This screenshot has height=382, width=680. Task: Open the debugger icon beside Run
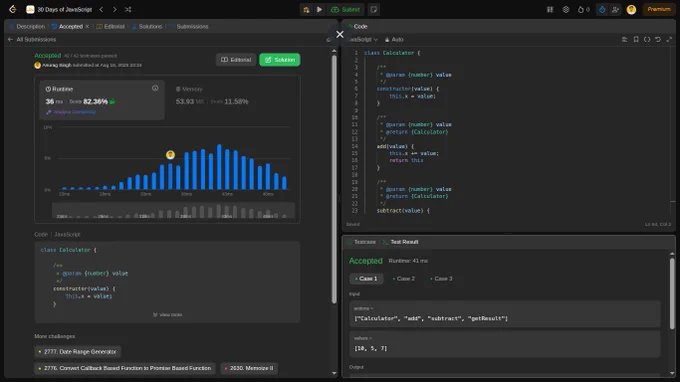click(x=306, y=9)
